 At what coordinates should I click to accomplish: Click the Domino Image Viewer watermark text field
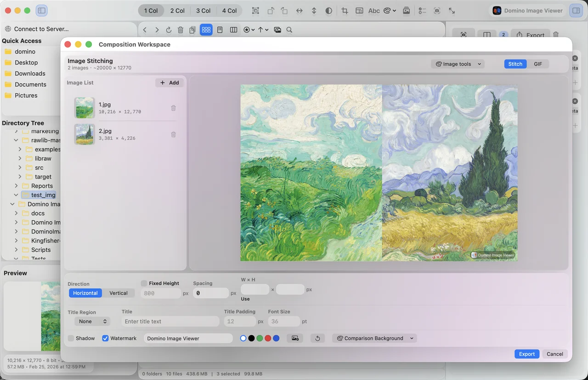pos(188,338)
